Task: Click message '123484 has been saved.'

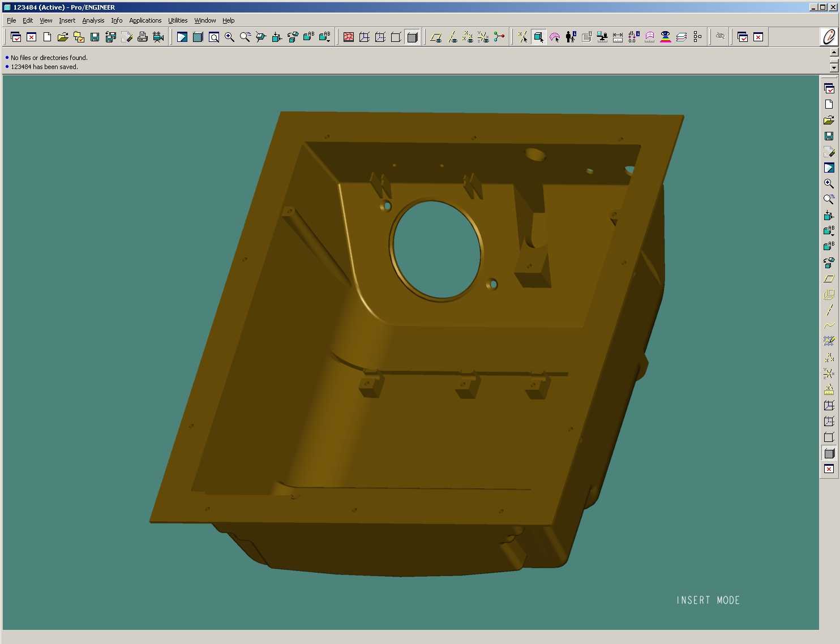Action: [44, 67]
